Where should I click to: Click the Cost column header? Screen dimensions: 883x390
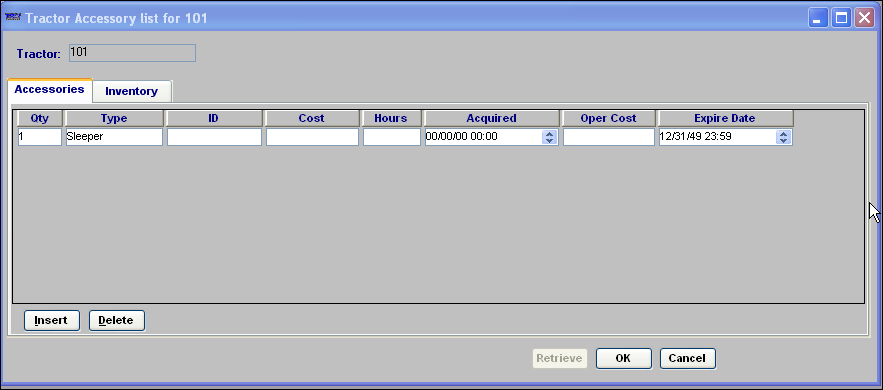point(312,118)
